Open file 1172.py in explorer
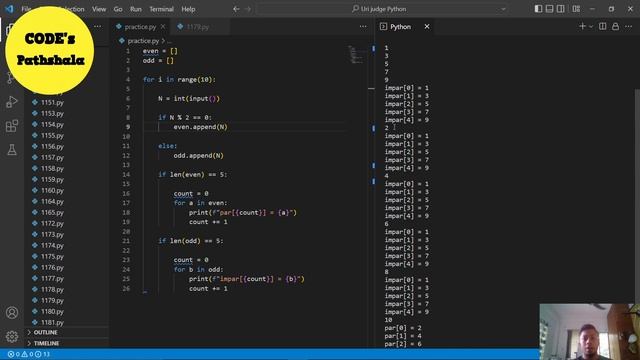Screen dimensions: 640x360 click(52, 224)
